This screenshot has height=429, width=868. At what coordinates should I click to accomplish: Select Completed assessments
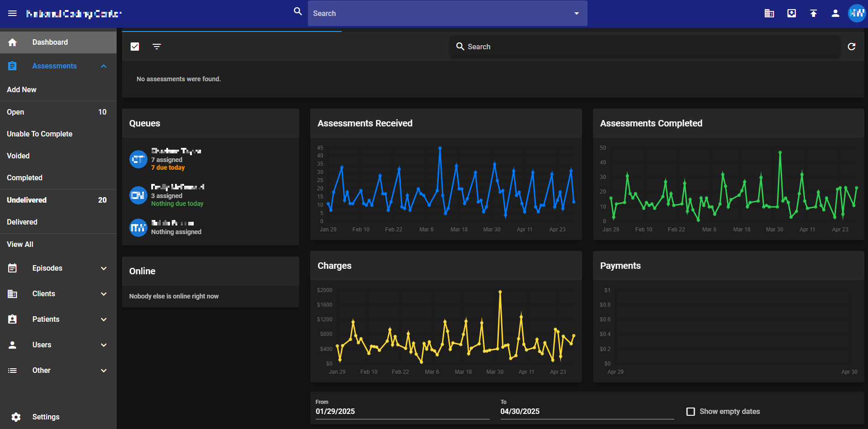pyautogui.click(x=58, y=178)
